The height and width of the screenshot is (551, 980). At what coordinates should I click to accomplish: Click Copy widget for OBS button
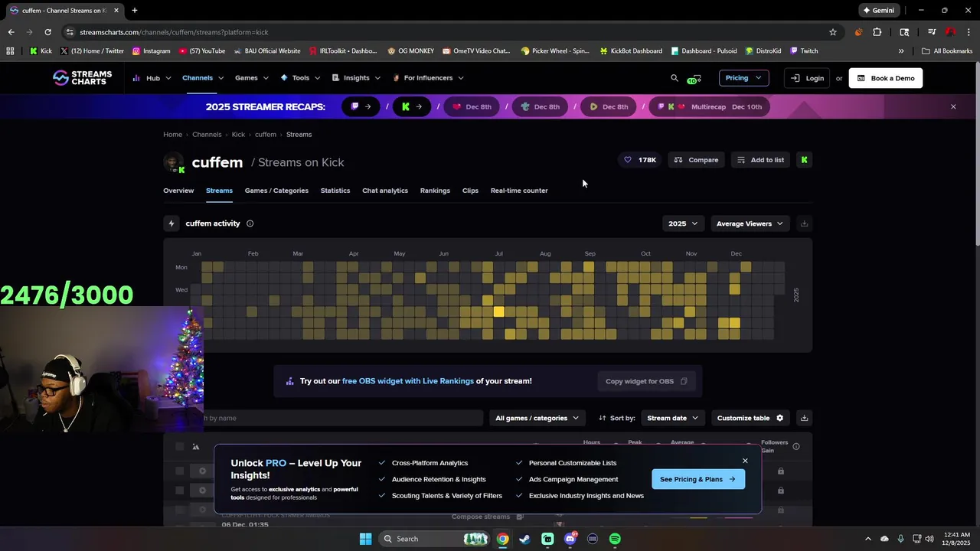pos(646,381)
